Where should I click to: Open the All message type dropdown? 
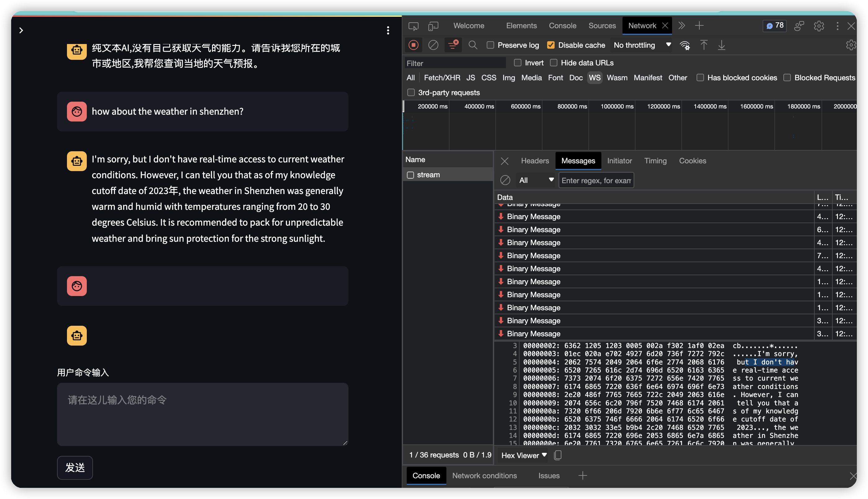pyautogui.click(x=536, y=180)
